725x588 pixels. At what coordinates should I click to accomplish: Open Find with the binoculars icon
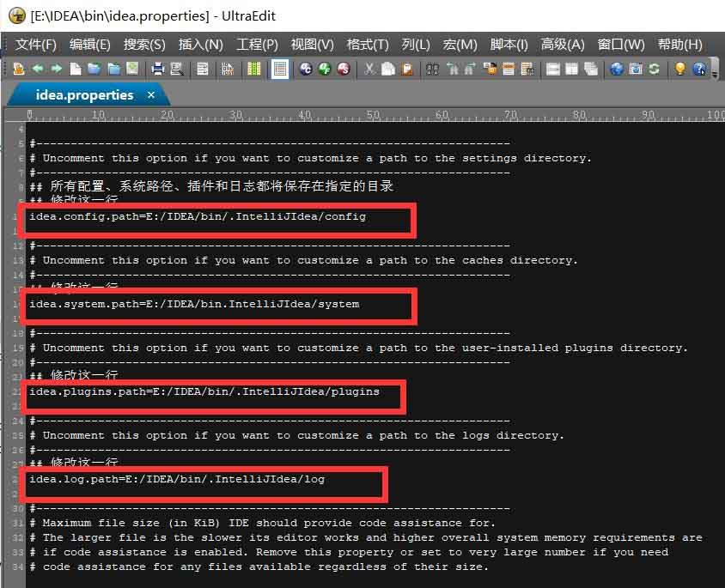[x=432, y=70]
